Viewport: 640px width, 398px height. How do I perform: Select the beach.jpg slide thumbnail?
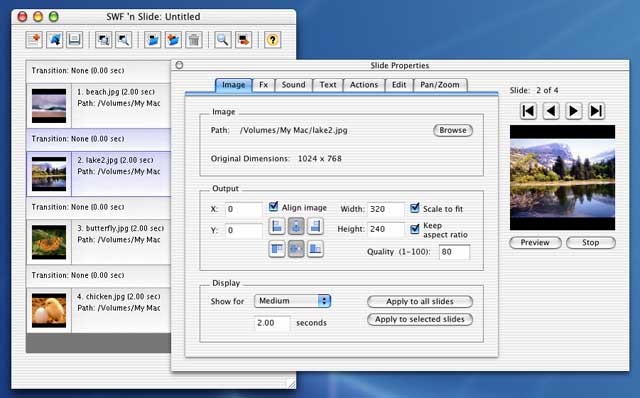[x=49, y=106]
